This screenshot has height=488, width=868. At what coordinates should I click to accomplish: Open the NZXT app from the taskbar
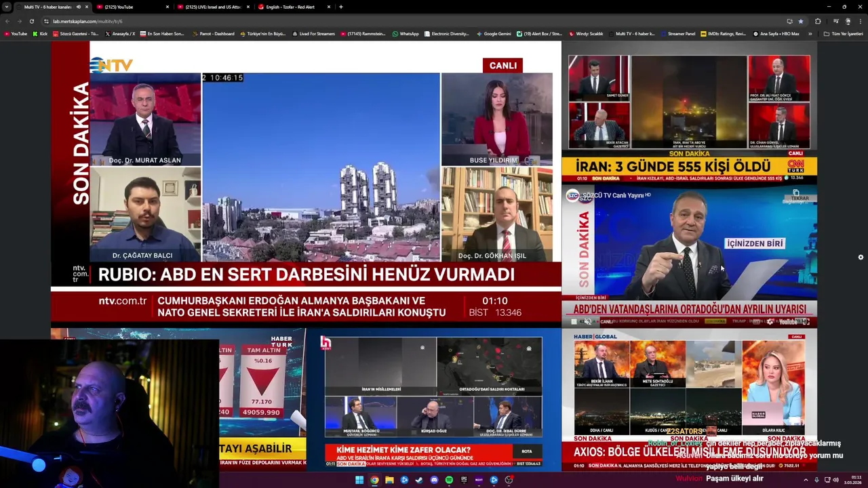(479, 480)
